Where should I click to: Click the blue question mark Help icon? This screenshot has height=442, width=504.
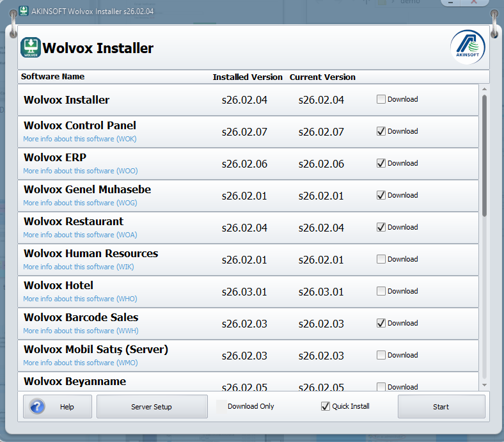tap(37, 407)
